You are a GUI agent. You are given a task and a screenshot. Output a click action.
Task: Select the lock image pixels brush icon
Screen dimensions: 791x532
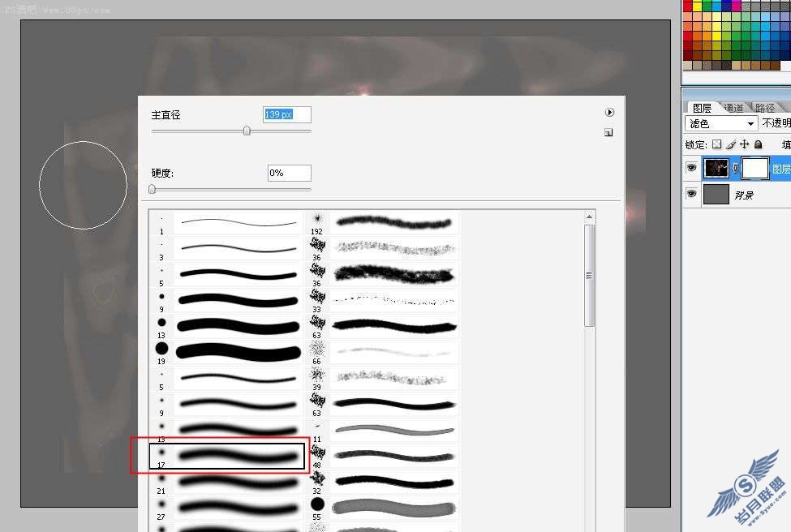(730, 144)
